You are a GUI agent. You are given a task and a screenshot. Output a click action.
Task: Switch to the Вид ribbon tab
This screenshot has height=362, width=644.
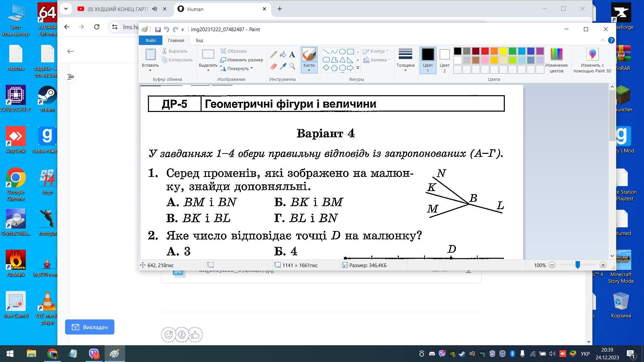click(199, 40)
